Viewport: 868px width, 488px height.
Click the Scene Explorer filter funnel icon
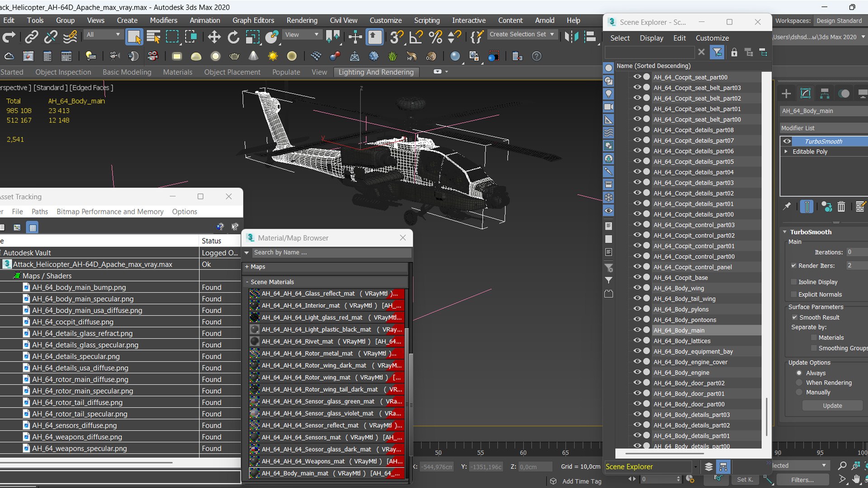(717, 52)
